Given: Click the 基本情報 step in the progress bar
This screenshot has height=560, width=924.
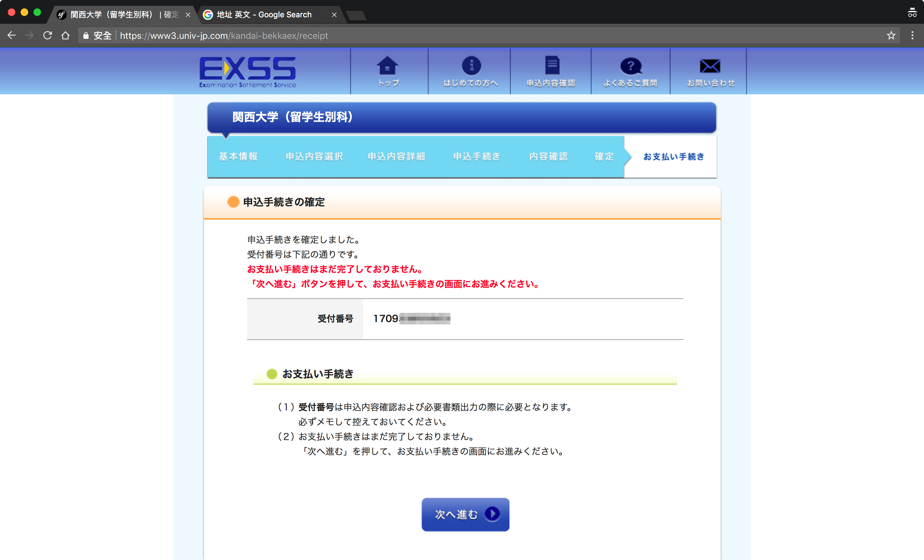Looking at the screenshot, I should (238, 157).
